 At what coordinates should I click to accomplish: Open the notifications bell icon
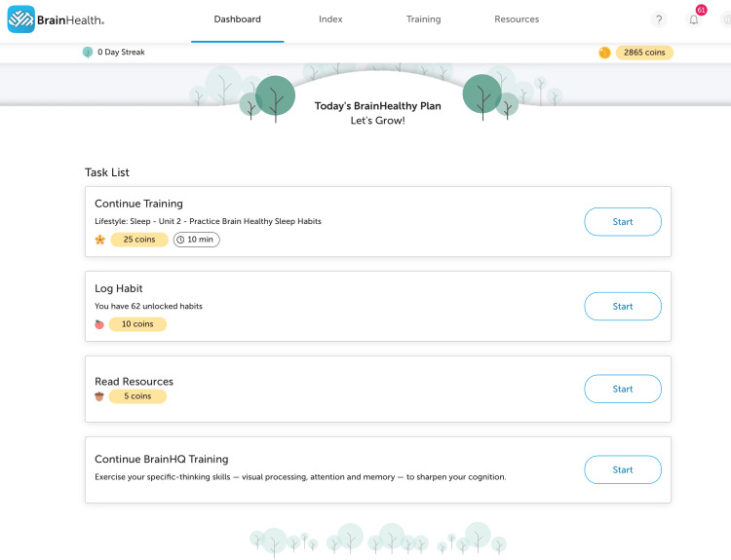click(694, 19)
